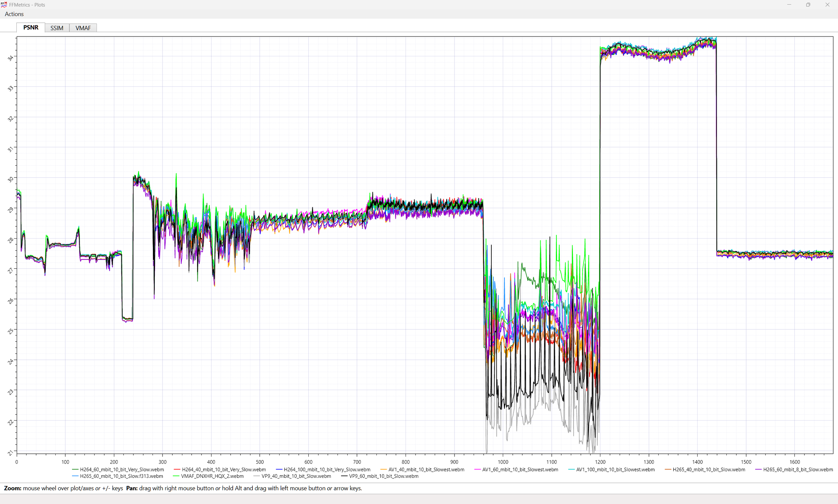Open the Actions menu
The width and height of the screenshot is (838, 504).
[14, 14]
